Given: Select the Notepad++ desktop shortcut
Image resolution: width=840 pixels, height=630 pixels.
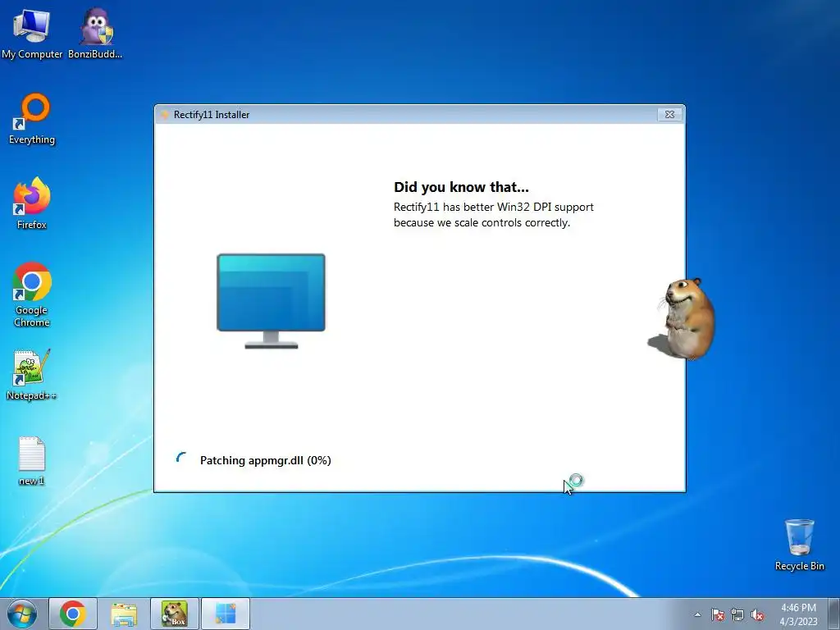Looking at the screenshot, I should [32, 375].
